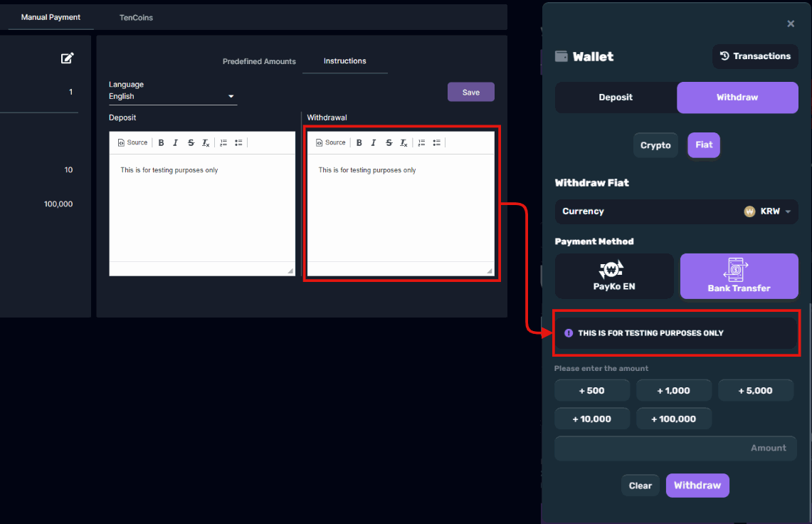Select the PayKo EN payment method
The image size is (812, 524).
click(614, 276)
